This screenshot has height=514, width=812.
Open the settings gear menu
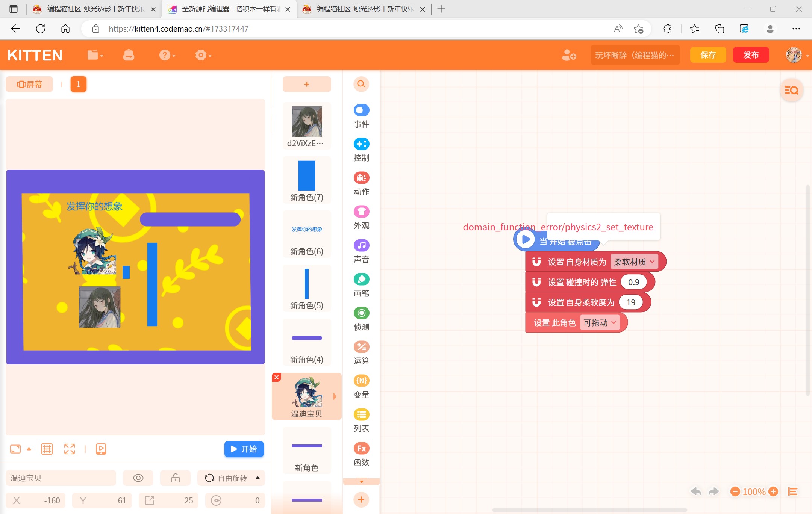203,55
